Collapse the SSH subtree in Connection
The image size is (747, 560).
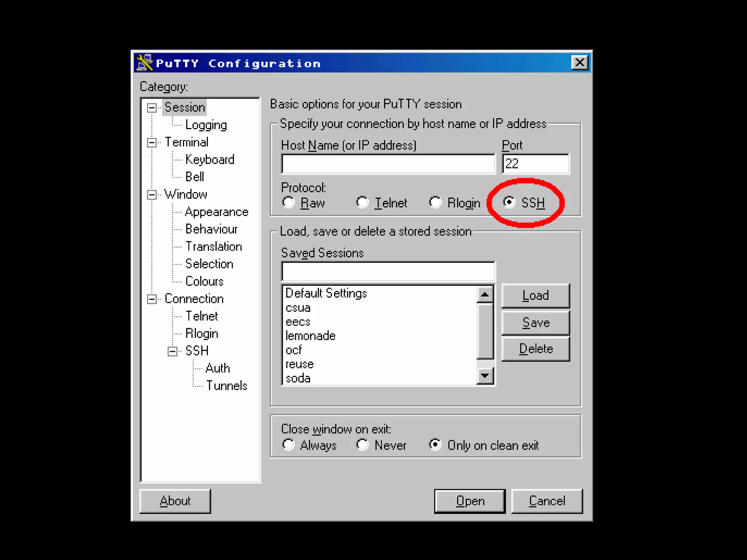coord(172,351)
